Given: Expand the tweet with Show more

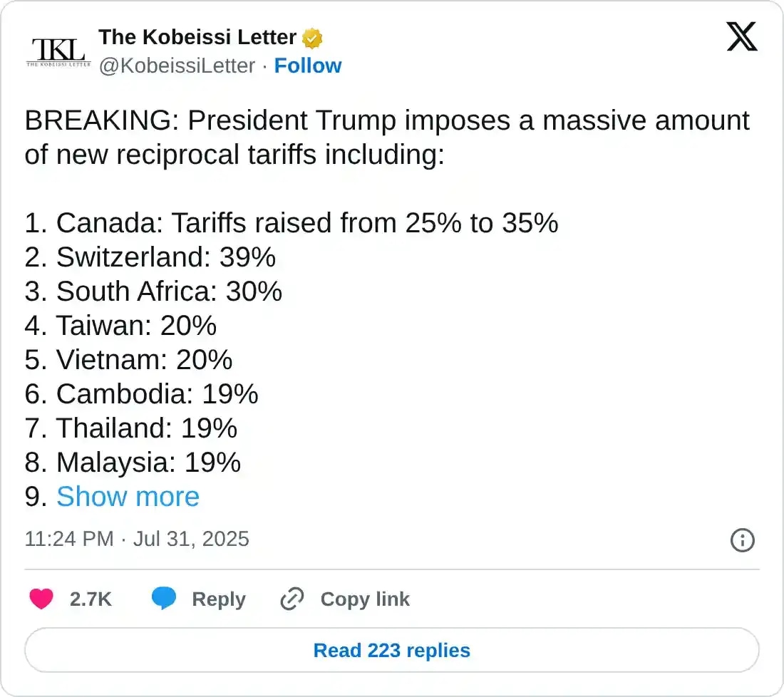Looking at the screenshot, I should [128, 497].
